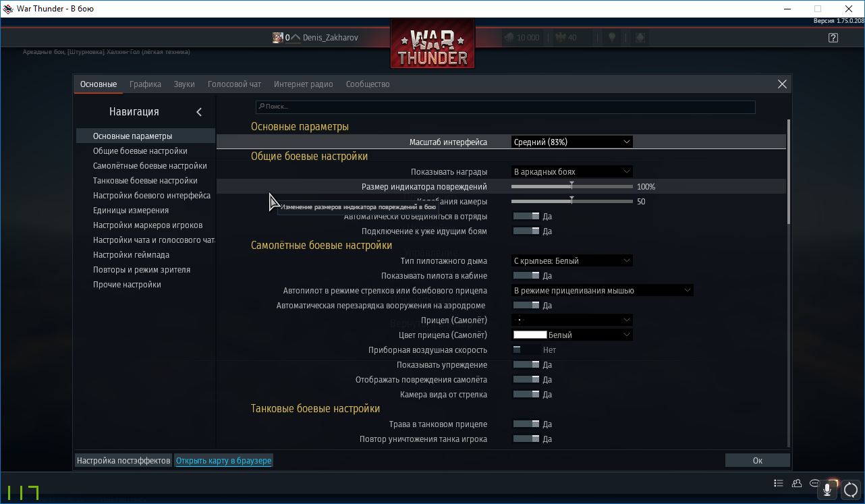Click the Denis_Zakharov player name
This screenshot has height=504, width=865.
click(331, 38)
